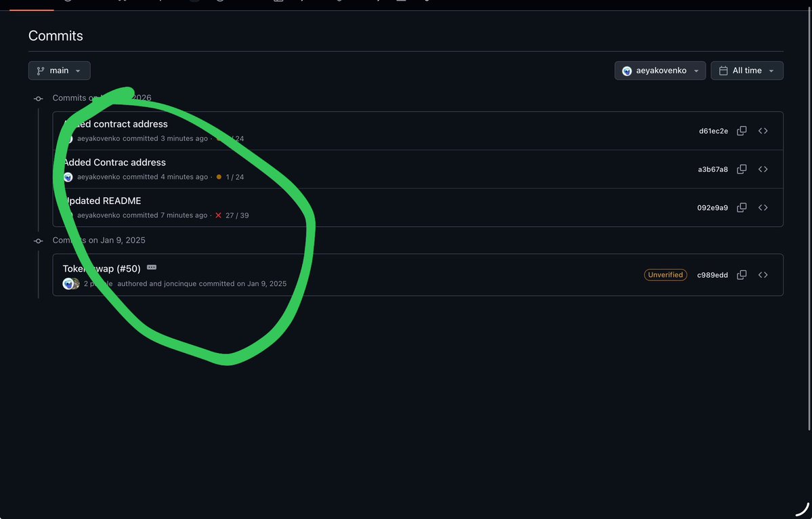Click 'committed 4 minutes ago' timestamp

coord(165,177)
